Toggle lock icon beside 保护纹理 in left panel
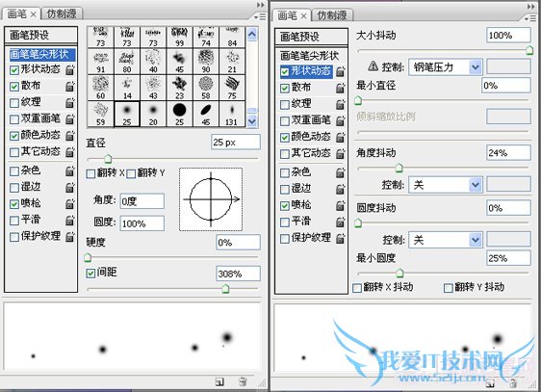Screen dimensions: 541x392 tap(69, 237)
